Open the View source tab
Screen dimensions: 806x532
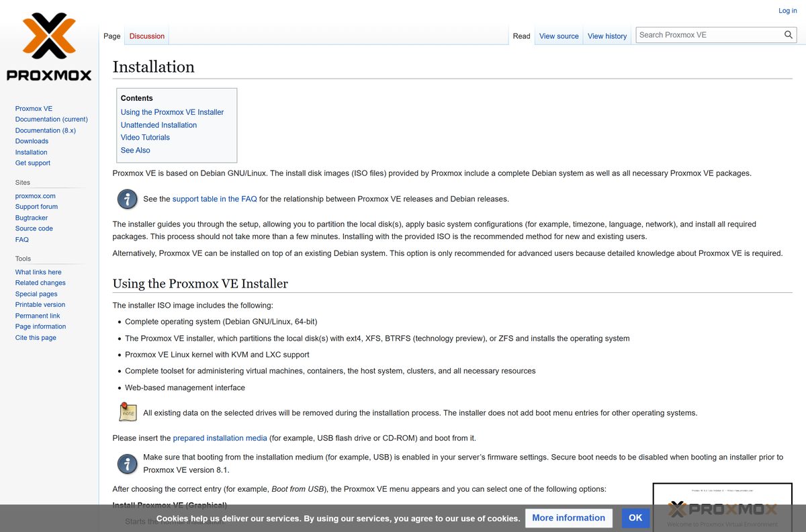tap(559, 36)
